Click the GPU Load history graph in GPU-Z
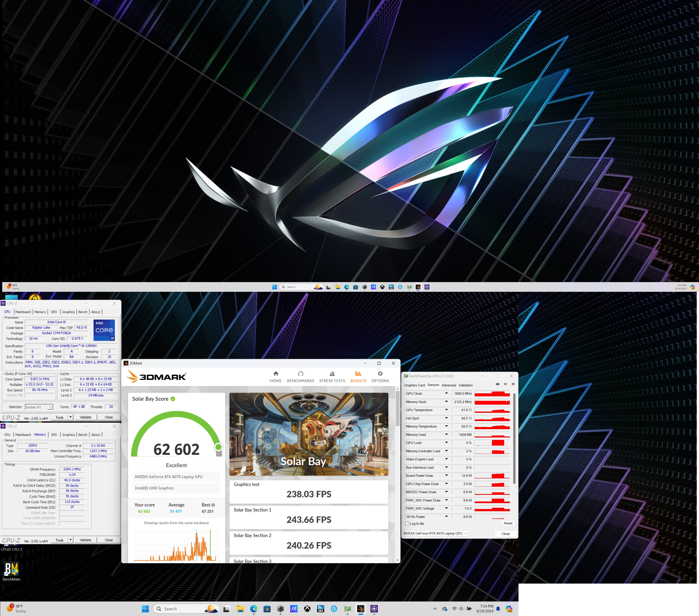 492,443
